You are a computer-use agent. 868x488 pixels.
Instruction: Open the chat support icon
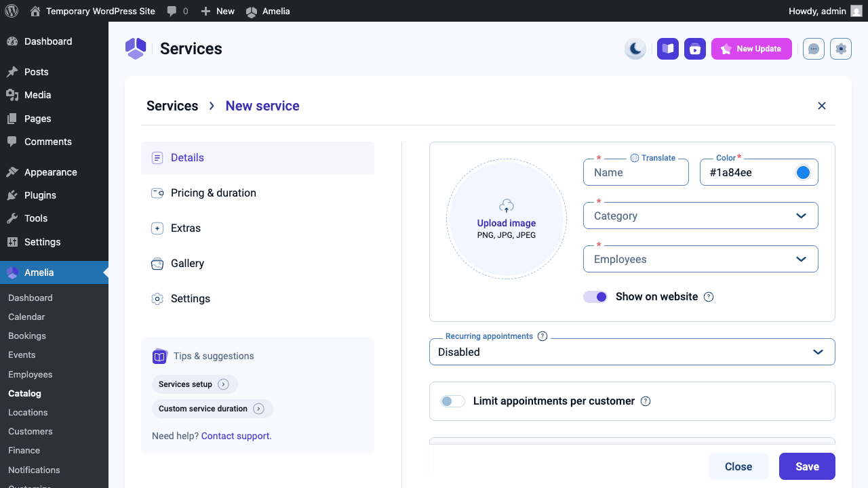(814, 49)
